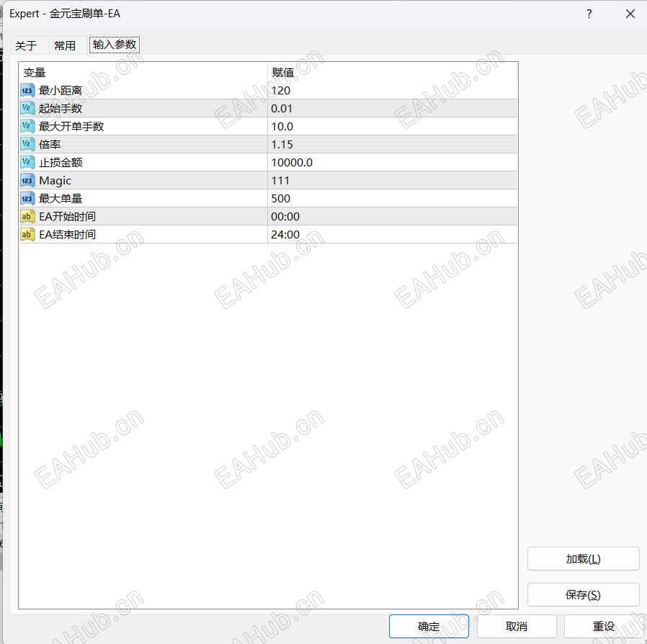The image size is (647, 644).
Task: Click the 123 icon next to Magic
Action: 27,180
